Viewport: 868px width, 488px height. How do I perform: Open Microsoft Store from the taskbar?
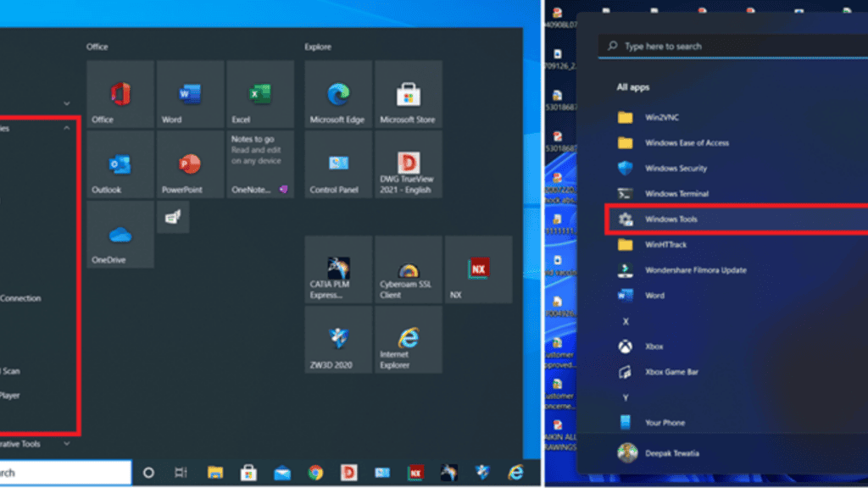pos(248,473)
